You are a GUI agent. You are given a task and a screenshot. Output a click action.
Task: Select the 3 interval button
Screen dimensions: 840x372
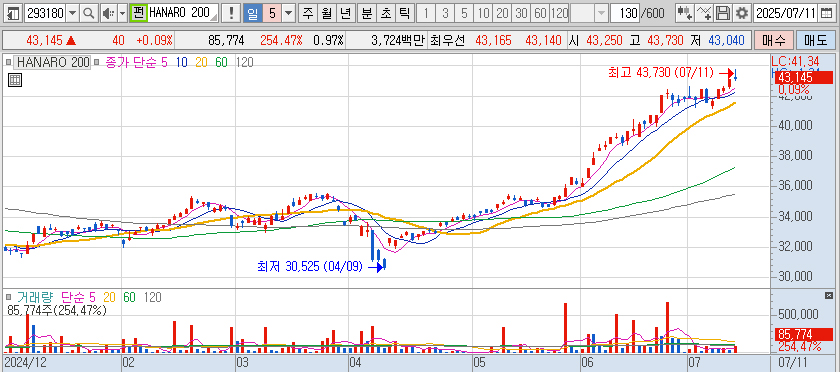[445, 13]
